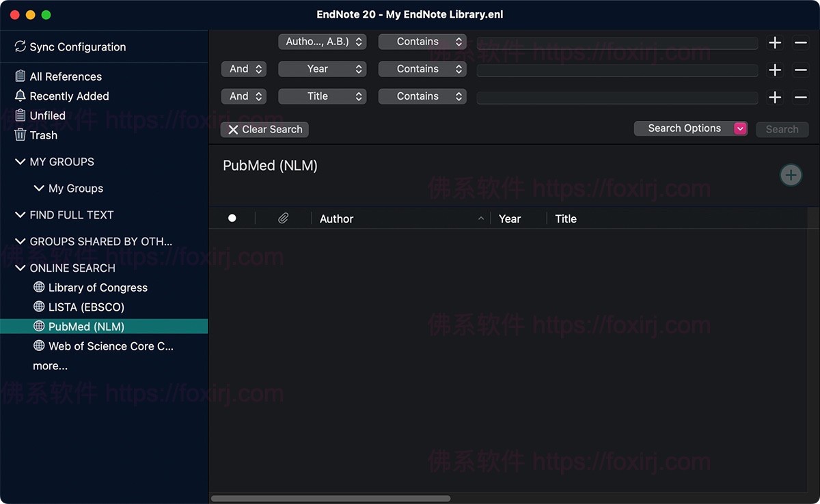The image size is (820, 504).
Task: Click the paperclip attachment column icon
Action: coord(283,219)
